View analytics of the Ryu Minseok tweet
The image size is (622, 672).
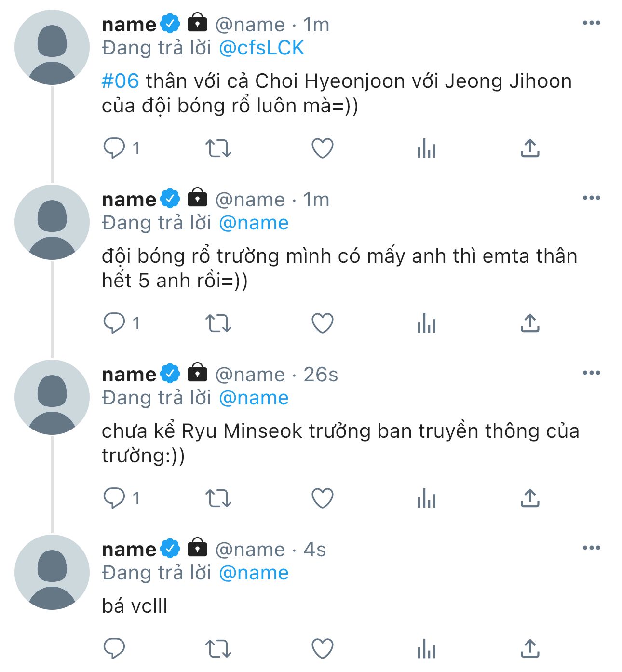pos(427,498)
